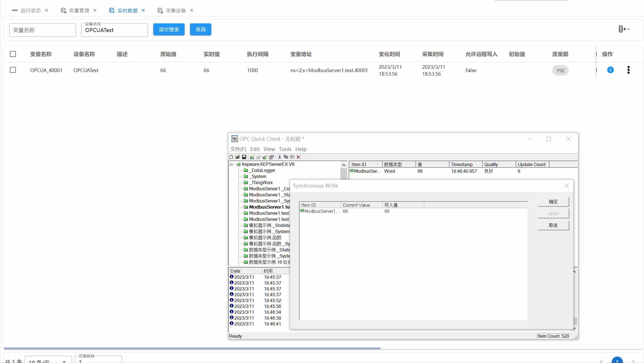Click the Open folder toolbar icon

click(x=237, y=157)
